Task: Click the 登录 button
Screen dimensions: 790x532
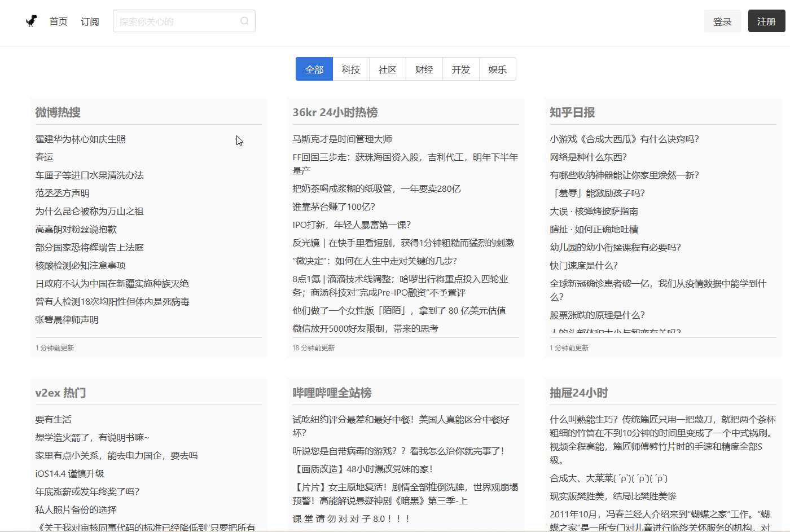Action: (x=722, y=21)
